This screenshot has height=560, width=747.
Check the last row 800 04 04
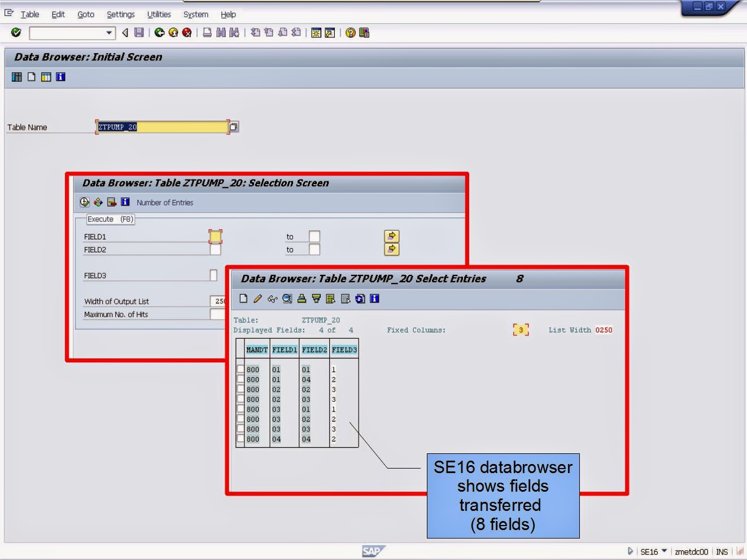(239, 439)
